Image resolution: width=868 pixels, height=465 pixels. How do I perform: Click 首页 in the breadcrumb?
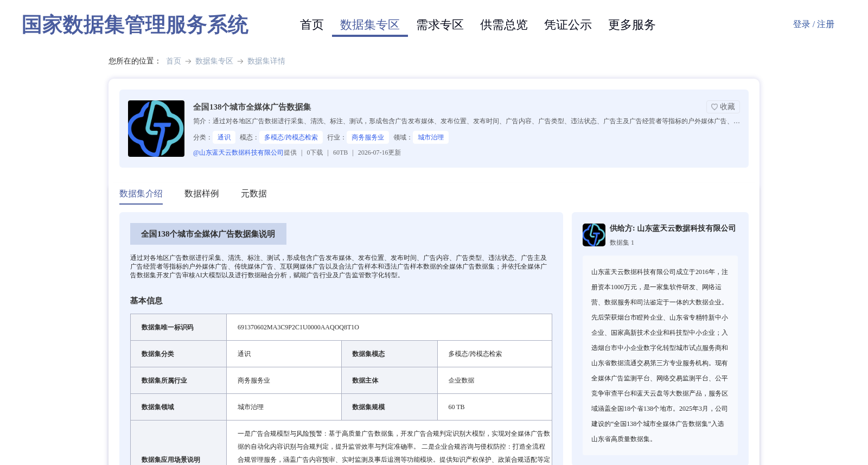click(x=174, y=61)
